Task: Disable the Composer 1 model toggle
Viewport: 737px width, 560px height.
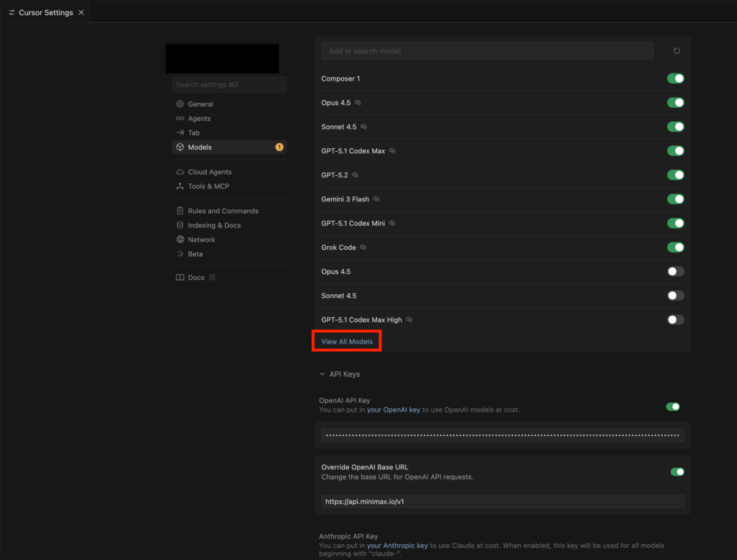Action: tap(675, 78)
